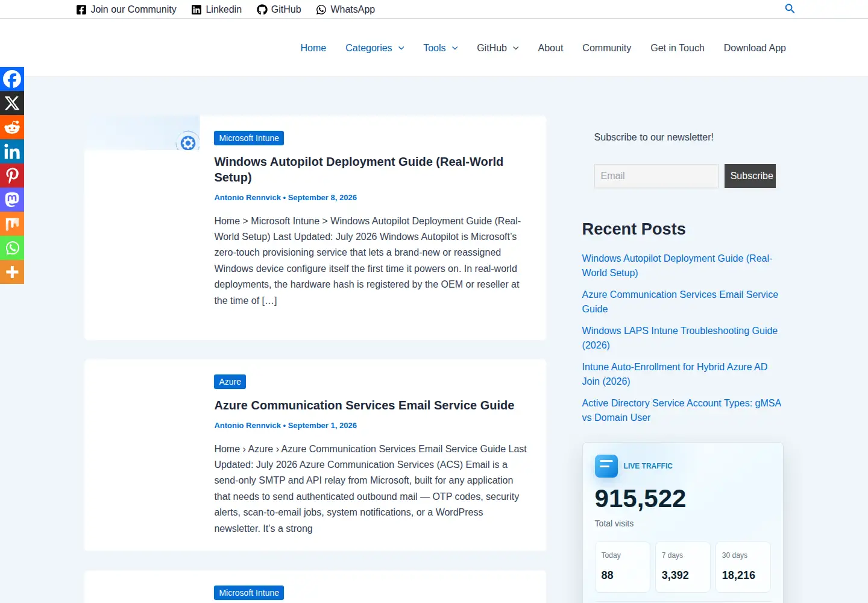This screenshot has height=603, width=868.
Task: Open the Community menu item
Action: 606,48
